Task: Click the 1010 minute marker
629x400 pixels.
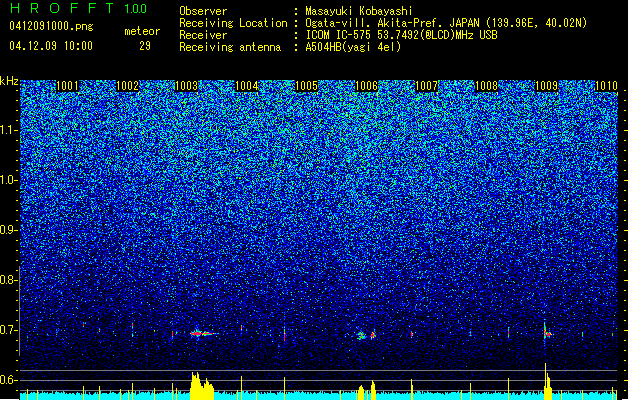Action: [606, 86]
